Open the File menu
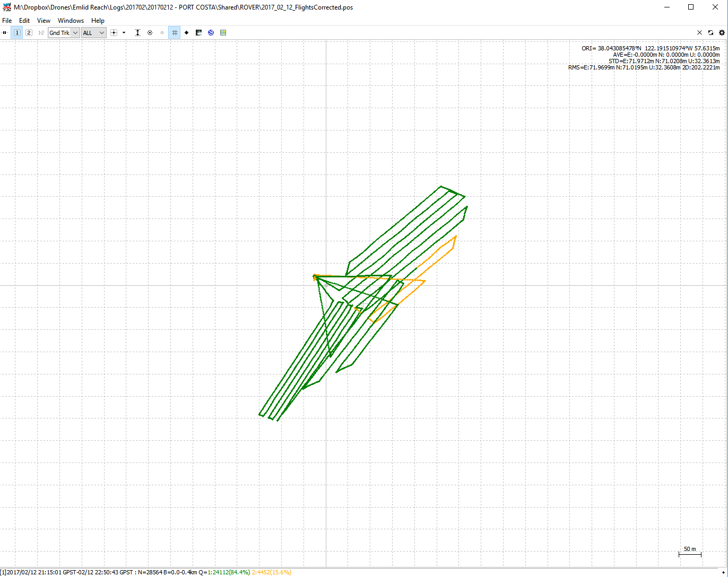The height and width of the screenshot is (577, 728). (7, 21)
